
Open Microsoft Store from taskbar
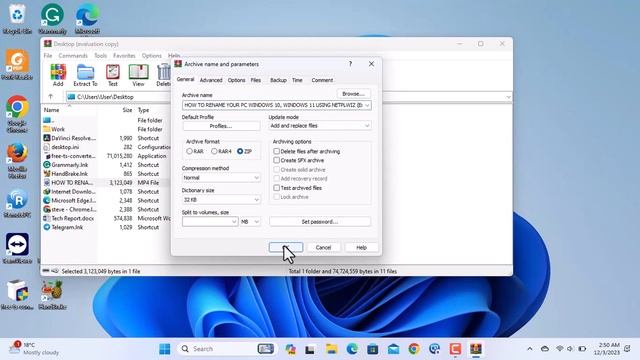[372, 349]
